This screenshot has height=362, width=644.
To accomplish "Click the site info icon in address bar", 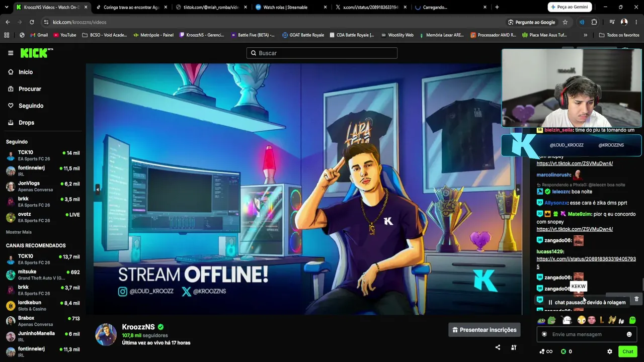I will (x=46, y=22).
